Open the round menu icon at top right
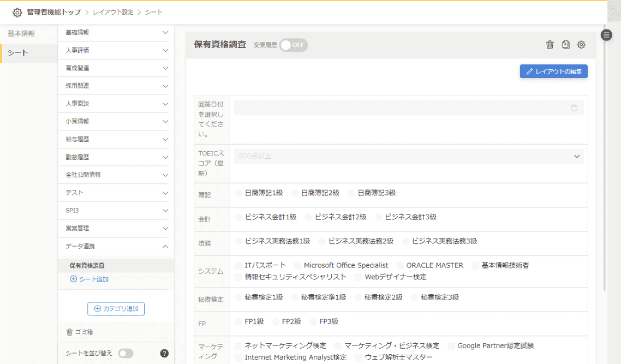Viewport: 621px width, 364px height. tap(606, 35)
